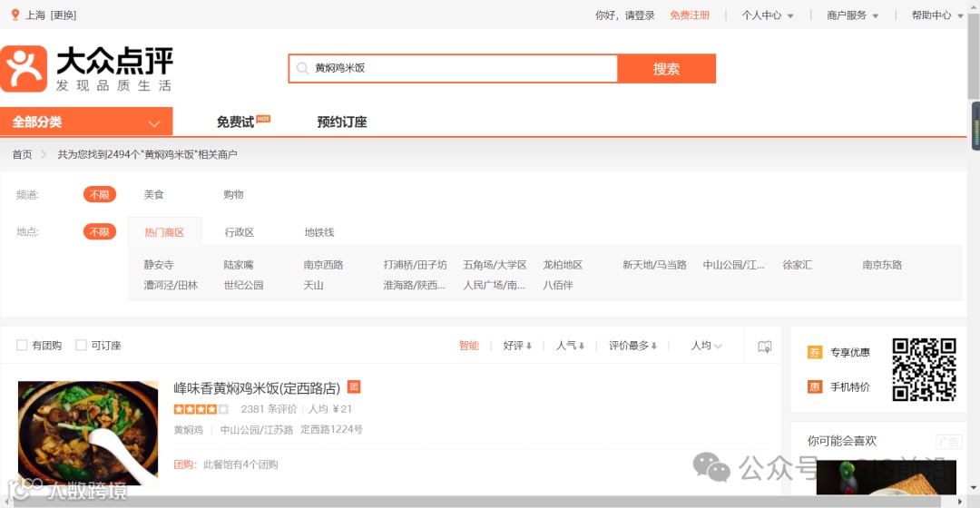Click the magnifier icon in search box
The height and width of the screenshot is (508, 980).
coord(302,68)
